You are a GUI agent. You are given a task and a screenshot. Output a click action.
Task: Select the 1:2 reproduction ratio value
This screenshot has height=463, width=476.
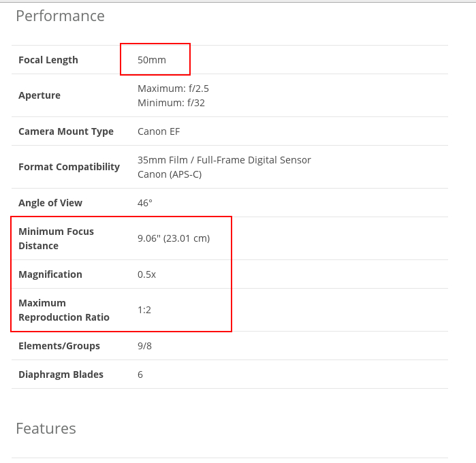pyautogui.click(x=144, y=310)
